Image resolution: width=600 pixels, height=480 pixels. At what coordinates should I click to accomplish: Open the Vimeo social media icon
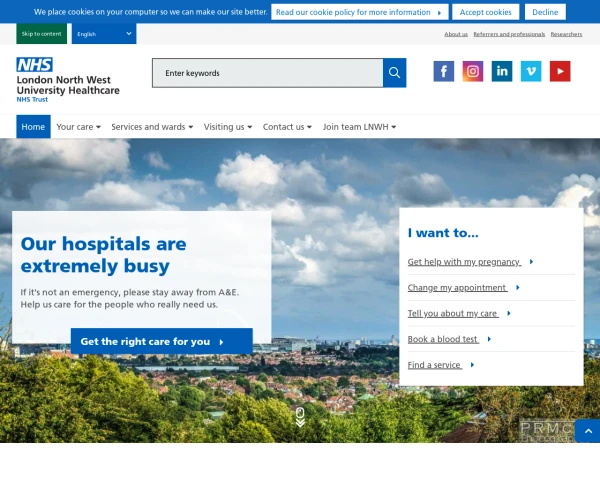pos(531,71)
